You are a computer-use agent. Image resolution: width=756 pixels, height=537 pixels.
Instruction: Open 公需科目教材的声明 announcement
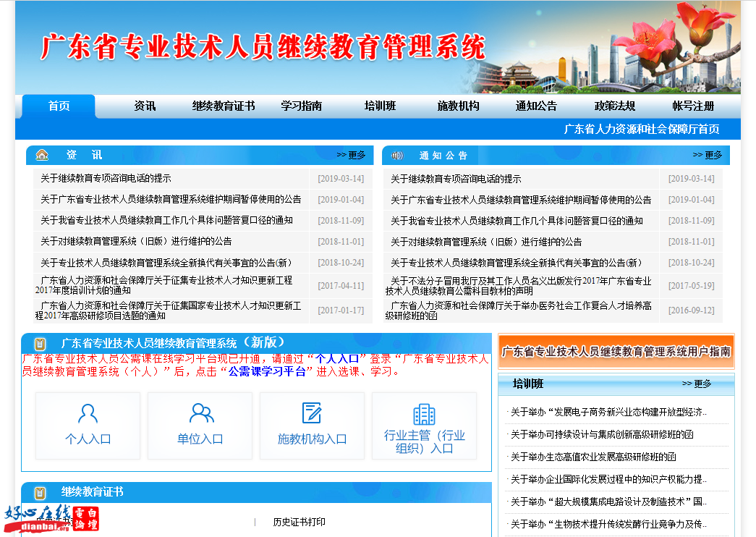[x=518, y=286]
